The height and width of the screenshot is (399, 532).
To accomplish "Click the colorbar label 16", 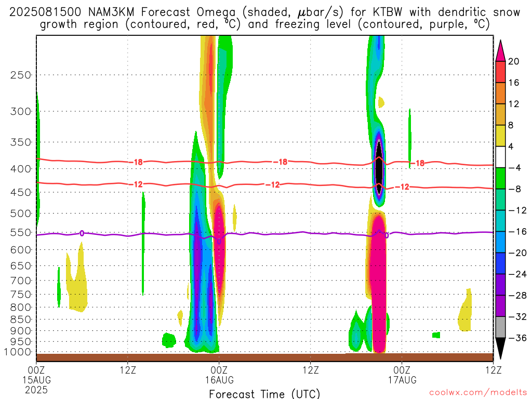I will click(514, 83).
